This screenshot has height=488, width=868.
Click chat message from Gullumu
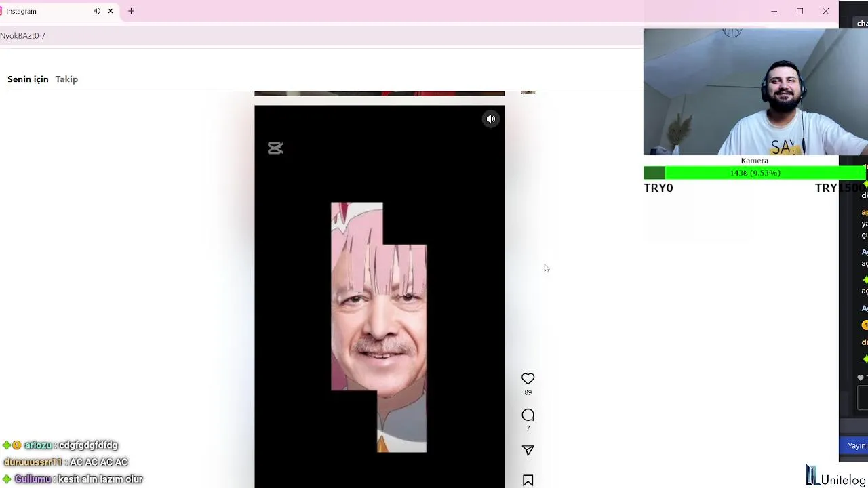point(73,479)
